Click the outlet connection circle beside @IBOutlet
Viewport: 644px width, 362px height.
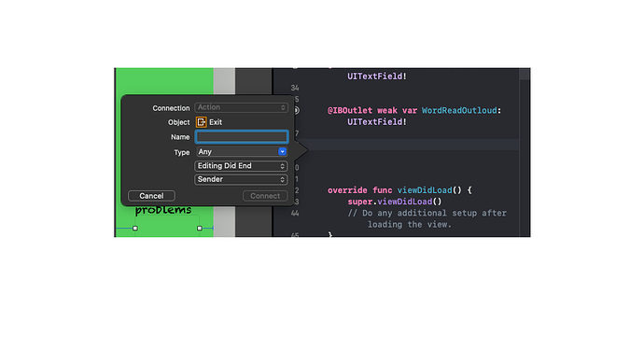coord(297,110)
